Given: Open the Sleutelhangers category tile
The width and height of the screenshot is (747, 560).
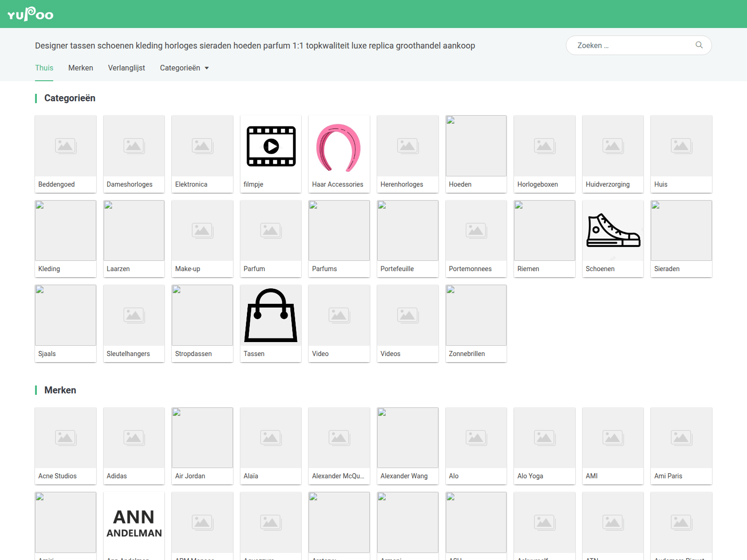Looking at the screenshot, I should point(134,323).
